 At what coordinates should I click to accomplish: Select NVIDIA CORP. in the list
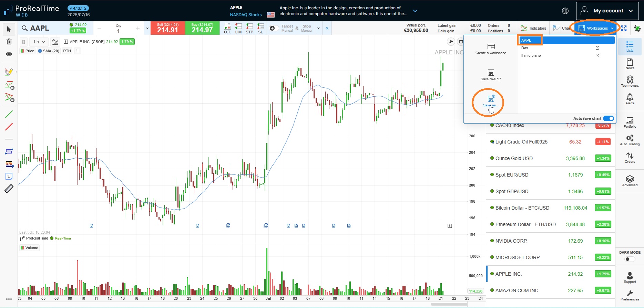point(551,241)
